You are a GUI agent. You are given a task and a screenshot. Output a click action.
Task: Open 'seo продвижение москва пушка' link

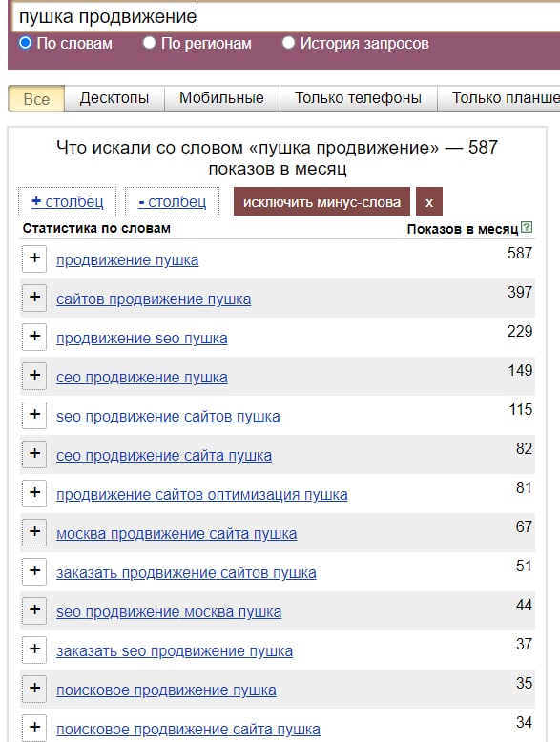[169, 612]
